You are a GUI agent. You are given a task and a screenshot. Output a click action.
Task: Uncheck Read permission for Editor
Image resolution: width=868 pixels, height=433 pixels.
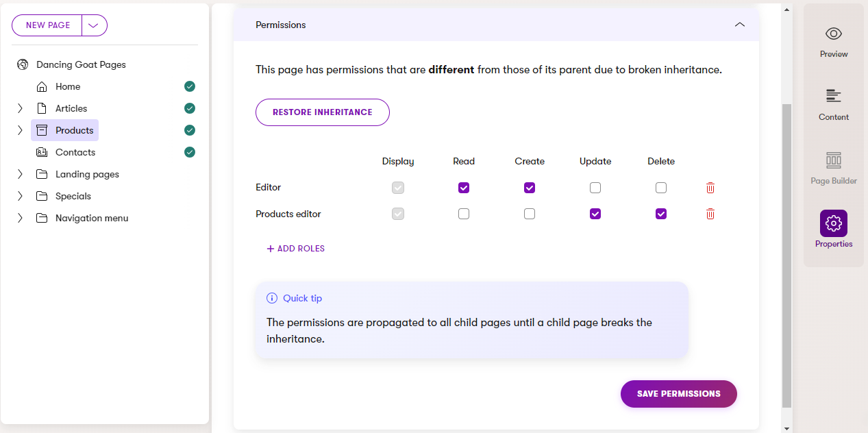pos(464,188)
